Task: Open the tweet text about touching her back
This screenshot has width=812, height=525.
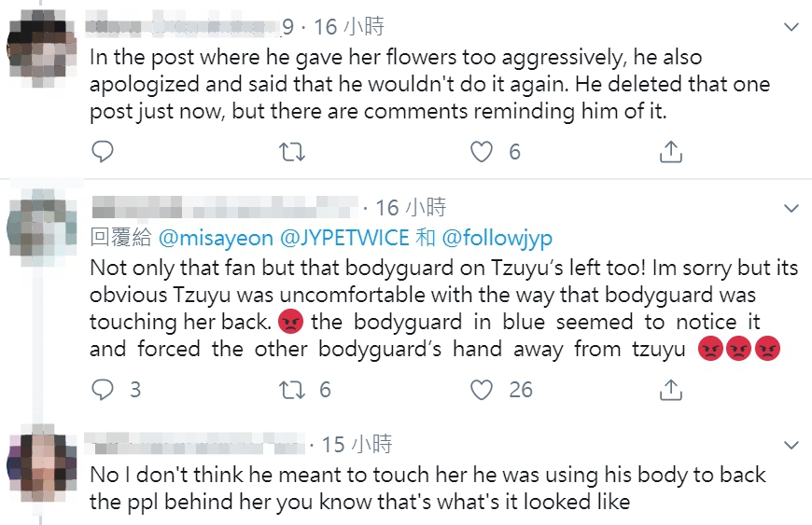Action: pyautogui.click(x=443, y=308)
